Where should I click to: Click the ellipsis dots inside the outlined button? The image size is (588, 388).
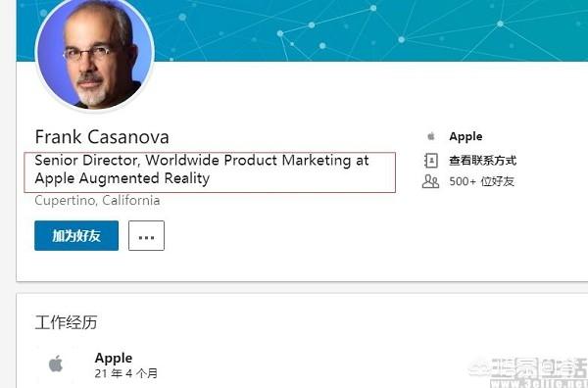point(146,238)
